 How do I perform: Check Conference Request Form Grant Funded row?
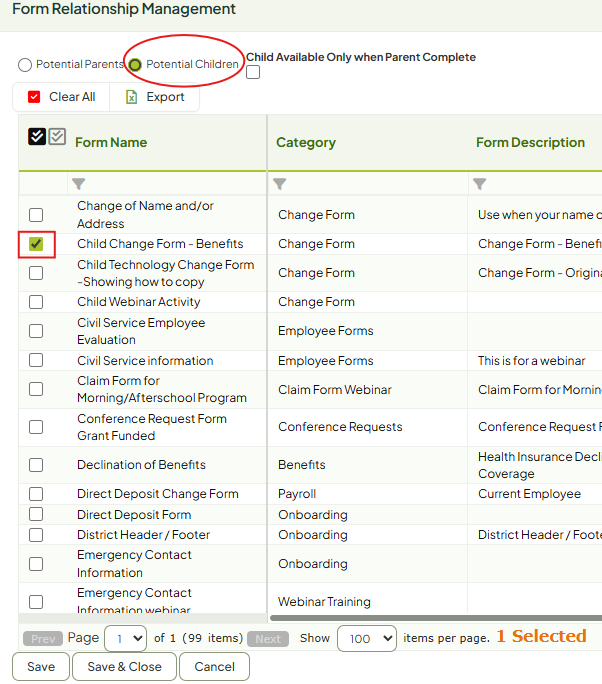[36, 427]
